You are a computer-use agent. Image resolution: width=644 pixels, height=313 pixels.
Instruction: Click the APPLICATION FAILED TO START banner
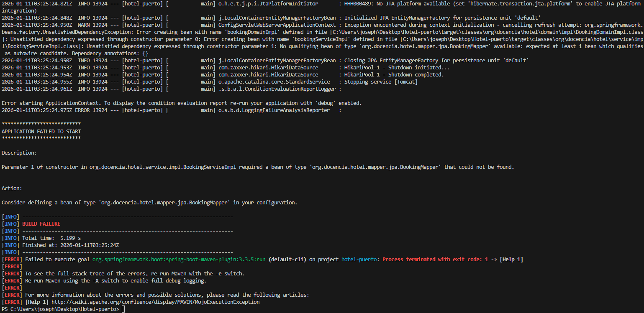click(x=41, y=131)
